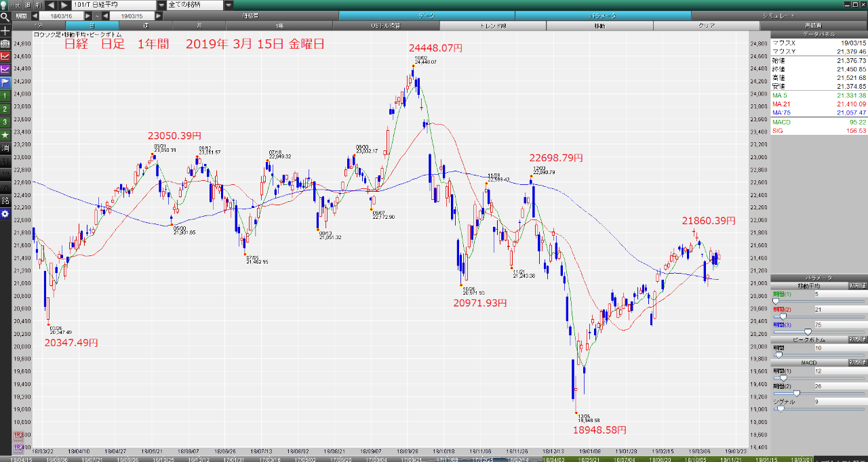Step the start date 18/03/16 forward
This screenshot has width=868, height=462.
87,15
